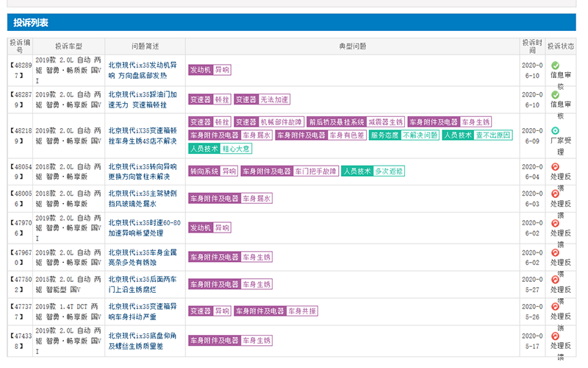Click green check status icon for complaint 482879
The width and height of the screenshot is (588, 368).
[x=555, y=95]
